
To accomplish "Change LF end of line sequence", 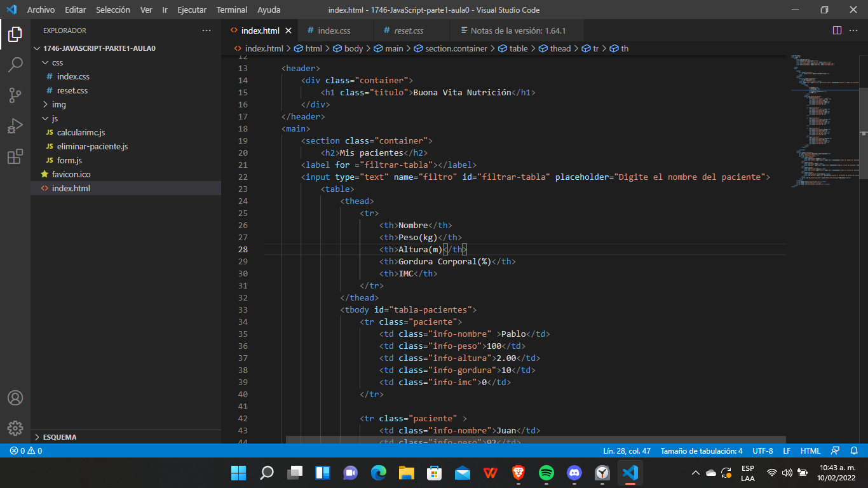I will (x=787, y=451).
